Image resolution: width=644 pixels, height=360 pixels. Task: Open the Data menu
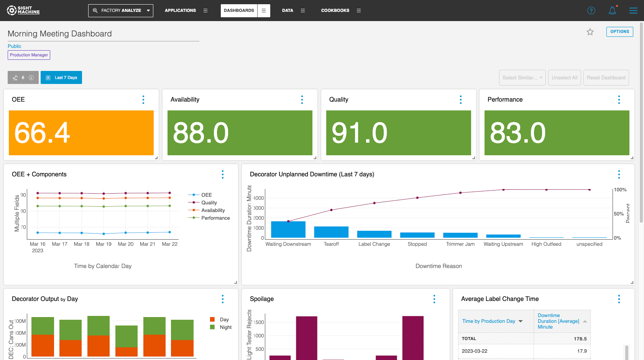[x=287, y=11]
